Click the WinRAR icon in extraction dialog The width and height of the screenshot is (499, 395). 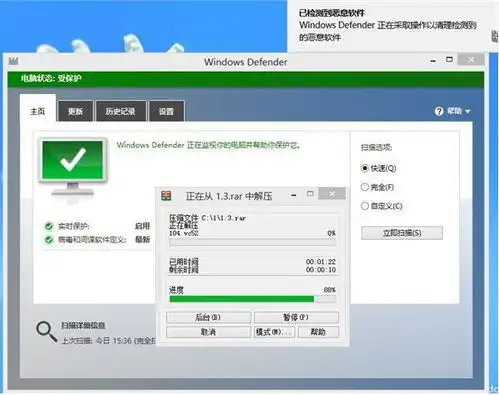[166, 196]
